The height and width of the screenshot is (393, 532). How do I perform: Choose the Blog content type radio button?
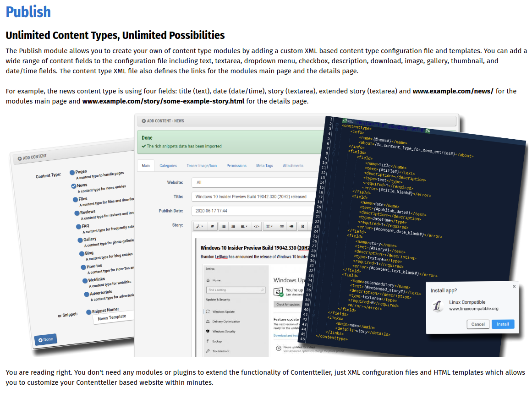[81, 253]
